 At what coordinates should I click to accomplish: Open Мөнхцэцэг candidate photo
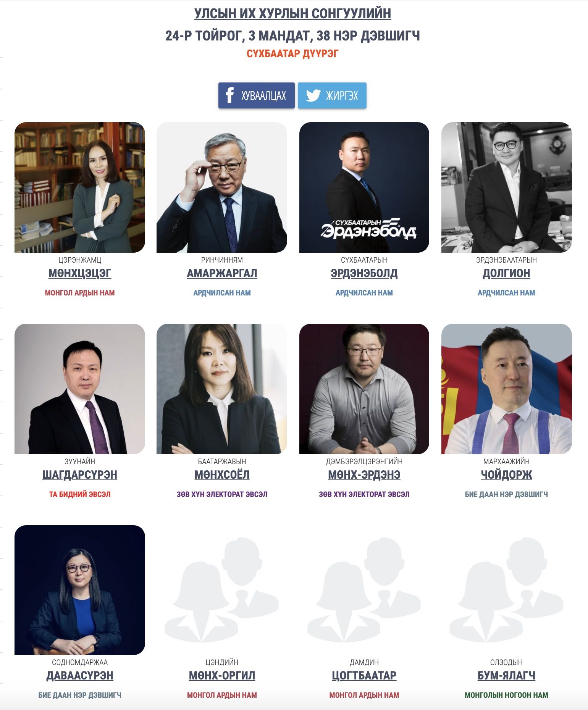80,187
